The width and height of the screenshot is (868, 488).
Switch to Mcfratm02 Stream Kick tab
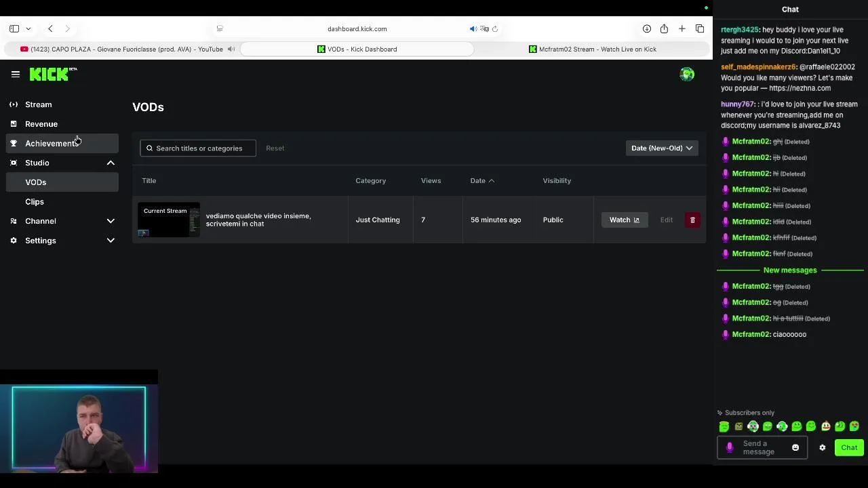pos(593,49)
